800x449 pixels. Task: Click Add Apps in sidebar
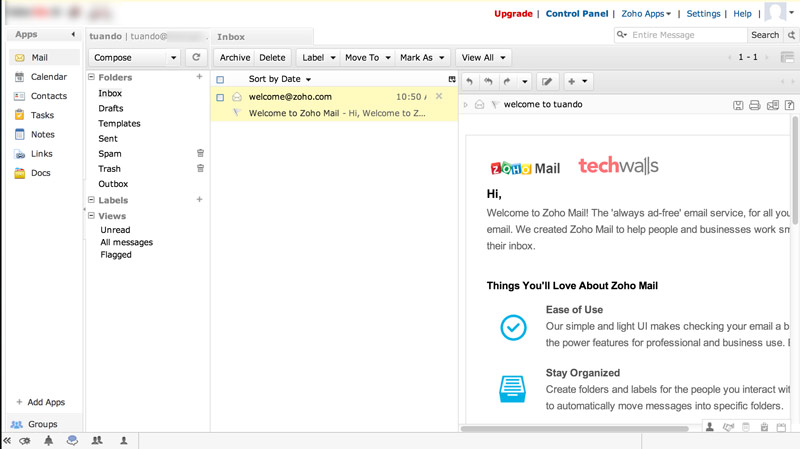pyautogui.click(x=41, y=402)
